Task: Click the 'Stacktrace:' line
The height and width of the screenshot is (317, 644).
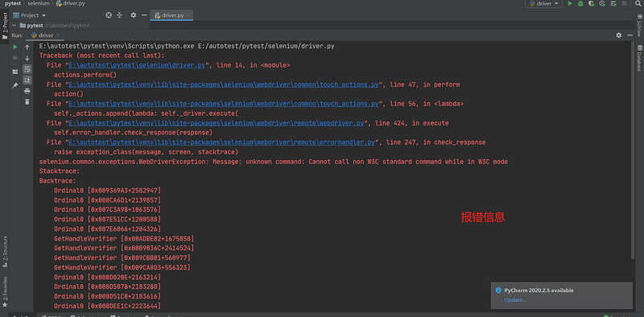Action: click(59, 171)
